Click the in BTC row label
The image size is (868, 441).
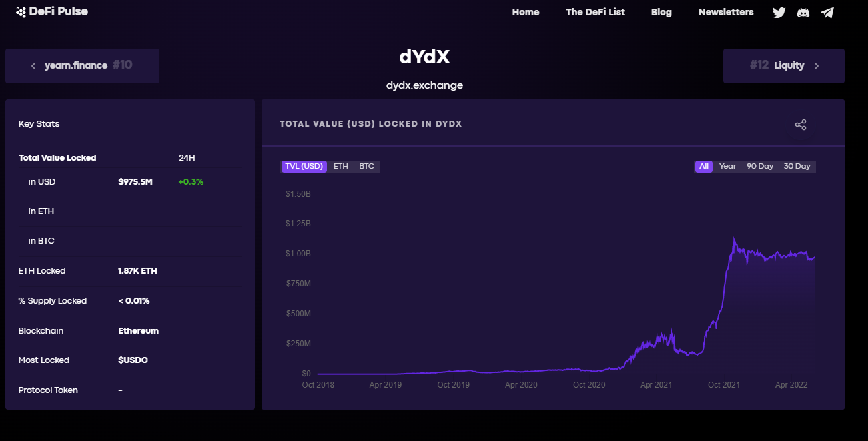(x=41, y=241)
